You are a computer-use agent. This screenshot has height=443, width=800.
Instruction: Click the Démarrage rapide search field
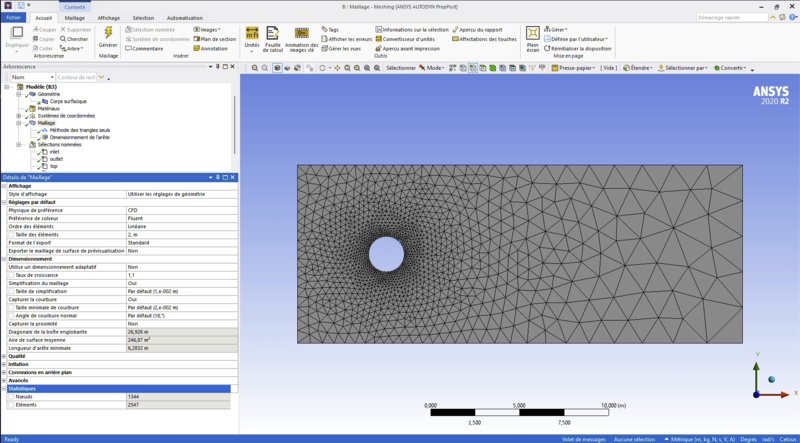pos(732,17)
